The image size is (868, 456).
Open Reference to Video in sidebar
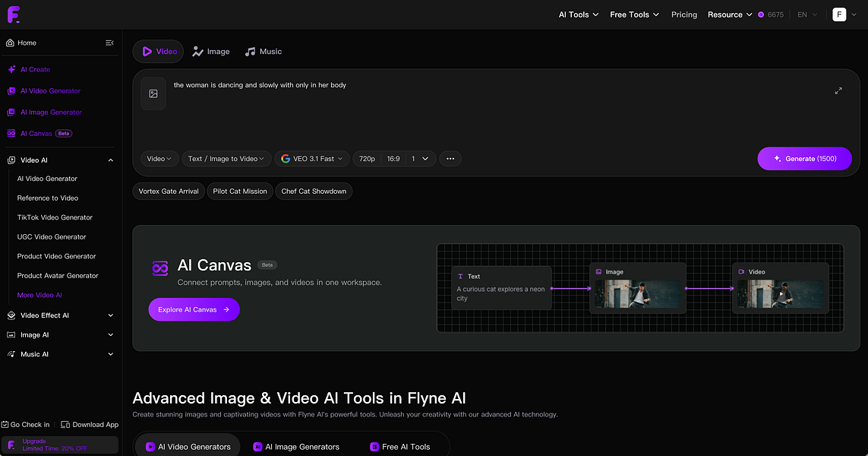(x=48, y=198)
